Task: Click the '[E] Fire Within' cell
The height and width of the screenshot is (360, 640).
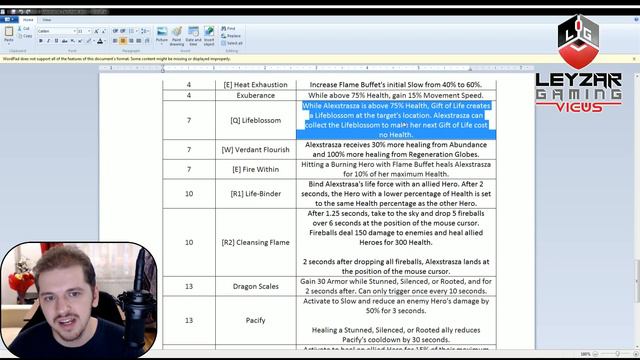Action: tap(256, 169)
